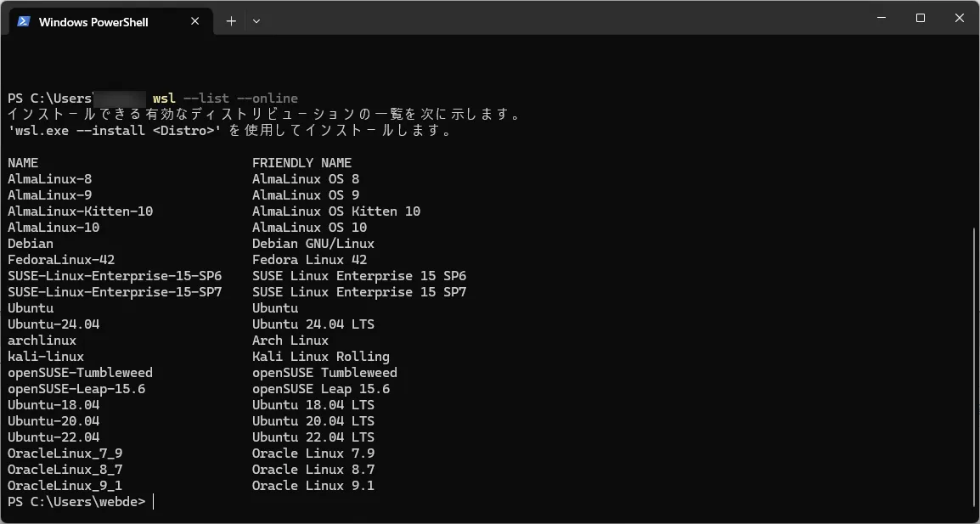Click 'Oracle Linux 9.1' friendly name
This screenshot has height=524, width=980.
tap(313, 486)
